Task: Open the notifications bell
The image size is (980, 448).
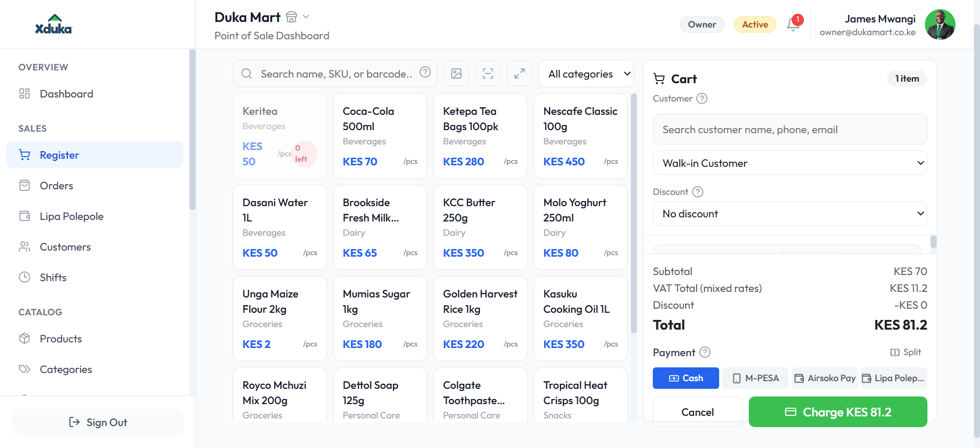Action: pos(793,24)
